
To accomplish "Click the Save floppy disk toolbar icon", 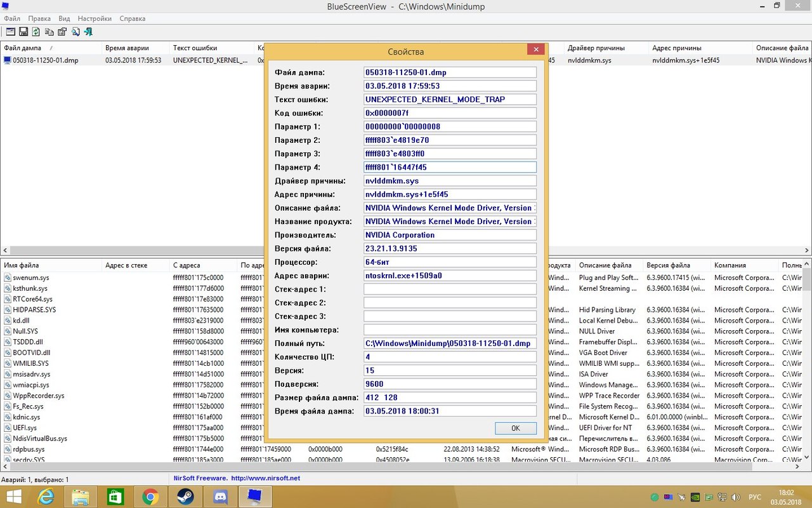I will coord(23,32).
